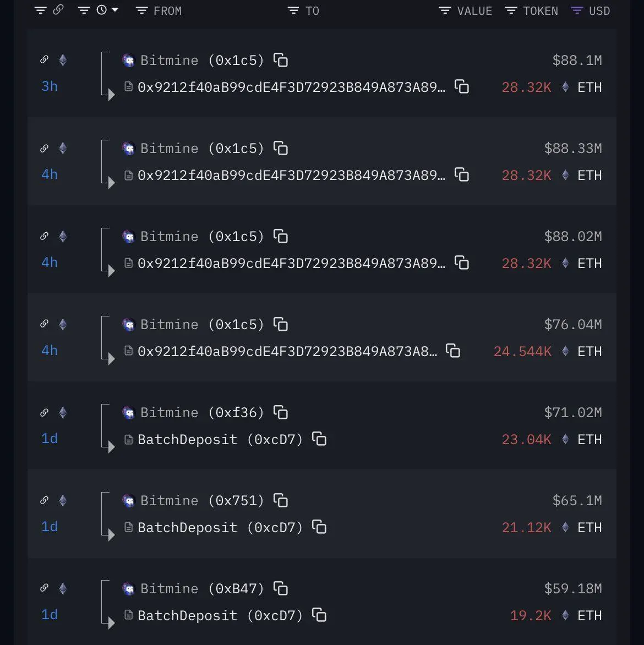Open transaction link icon for $59.18M transfer

click(x=45, y=588)
